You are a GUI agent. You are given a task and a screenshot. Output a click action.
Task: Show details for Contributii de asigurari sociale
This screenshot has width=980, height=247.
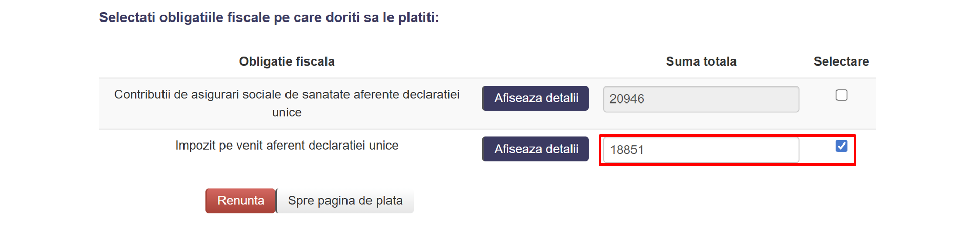coord(535,98)
